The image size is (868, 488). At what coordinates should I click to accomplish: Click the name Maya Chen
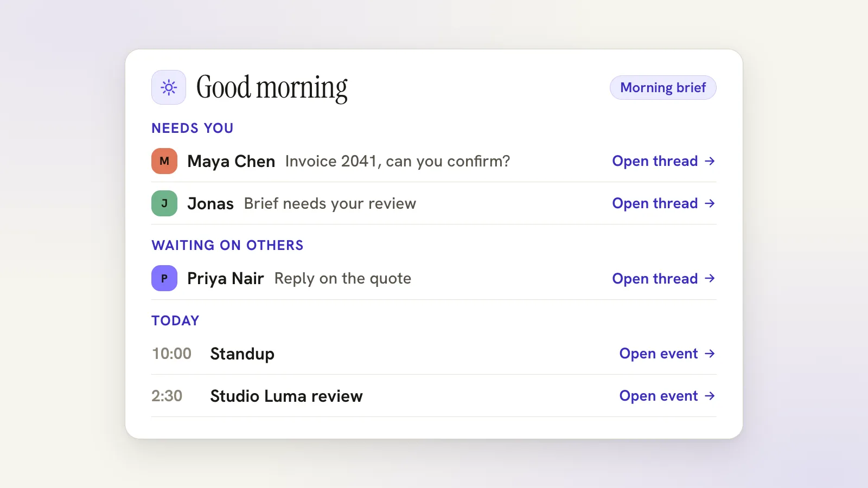(x=231, y=162)
